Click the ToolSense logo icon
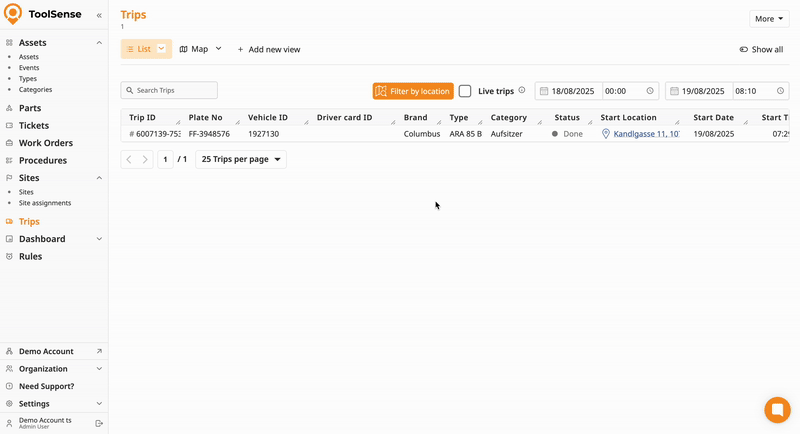 click(x=13, y=14)
